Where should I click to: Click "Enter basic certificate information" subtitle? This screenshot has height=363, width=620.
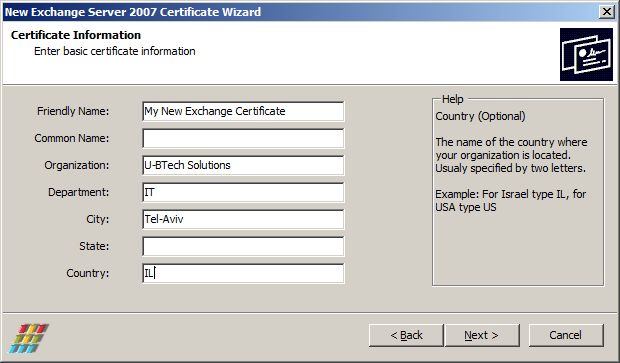pyautogui.click(x=115, y=51)
